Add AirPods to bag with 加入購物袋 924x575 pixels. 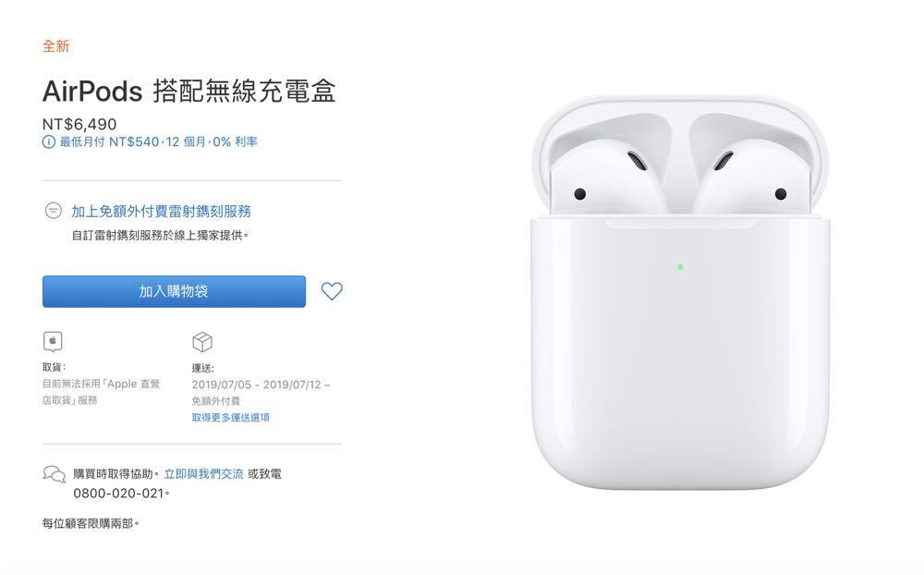point(174,291)
